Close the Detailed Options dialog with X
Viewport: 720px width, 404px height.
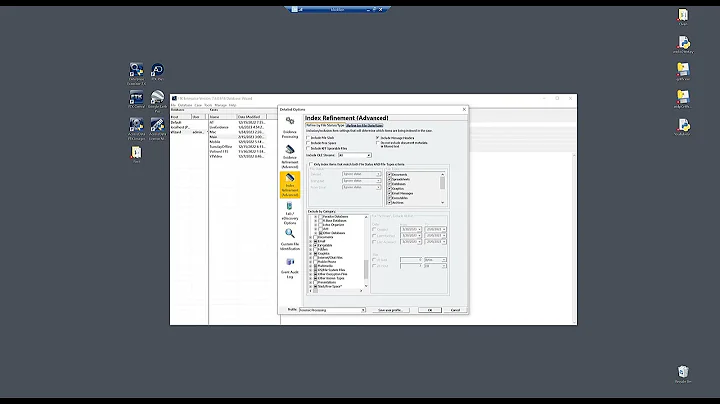click(x=464, y=109)
